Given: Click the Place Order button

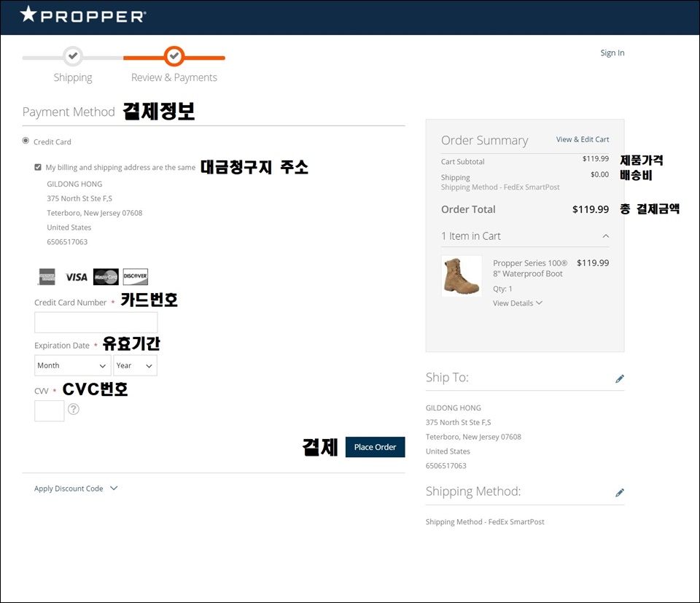Looking at the screenshot, I should pos(375,447).
